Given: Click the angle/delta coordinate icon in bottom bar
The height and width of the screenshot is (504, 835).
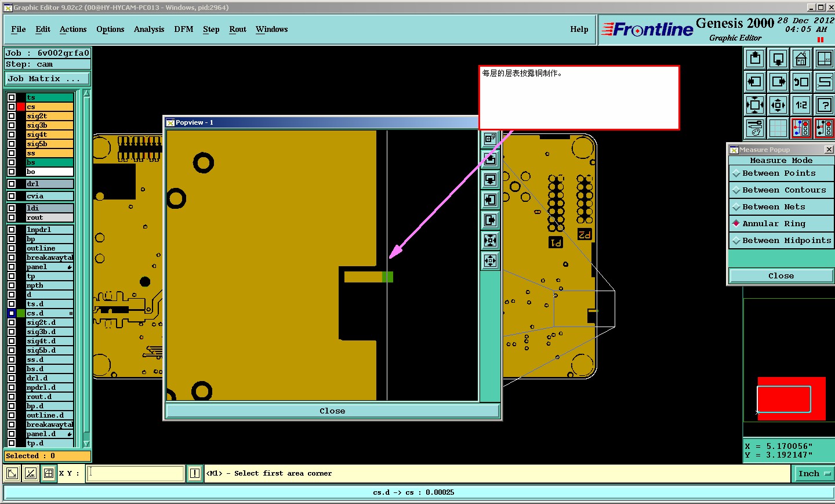Looking at the screenshot, I should (30, 473).
